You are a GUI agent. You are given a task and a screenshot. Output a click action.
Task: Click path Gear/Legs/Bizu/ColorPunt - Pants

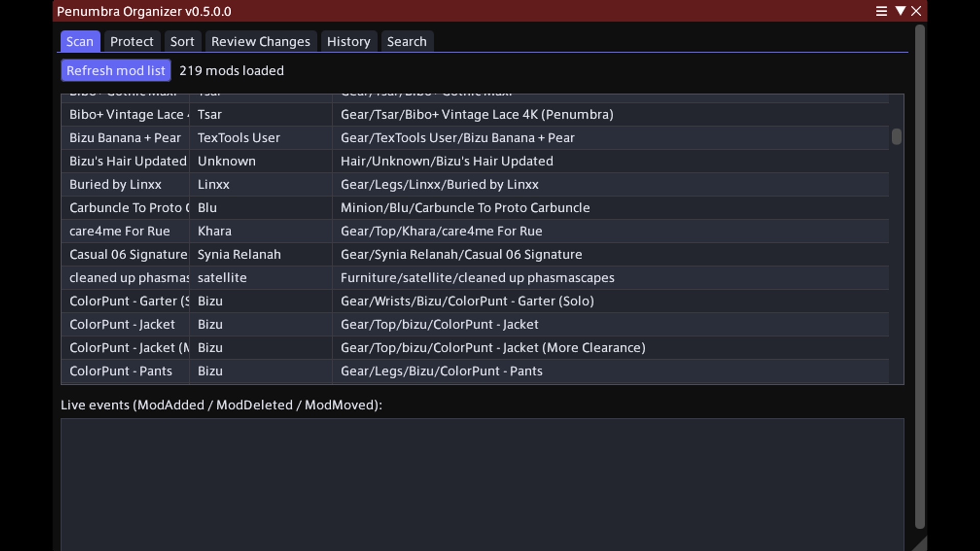point(442,371)
